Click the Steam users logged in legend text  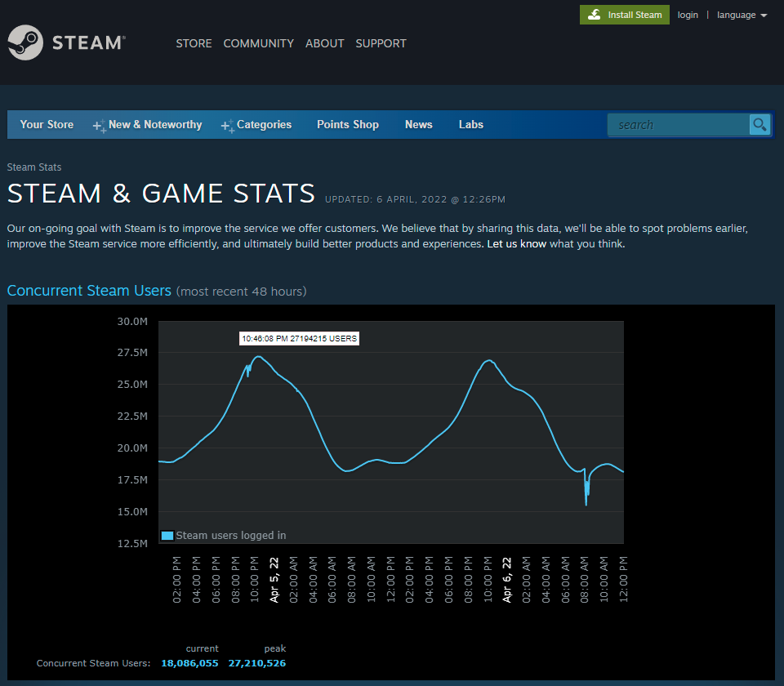(x=231, y=536)
